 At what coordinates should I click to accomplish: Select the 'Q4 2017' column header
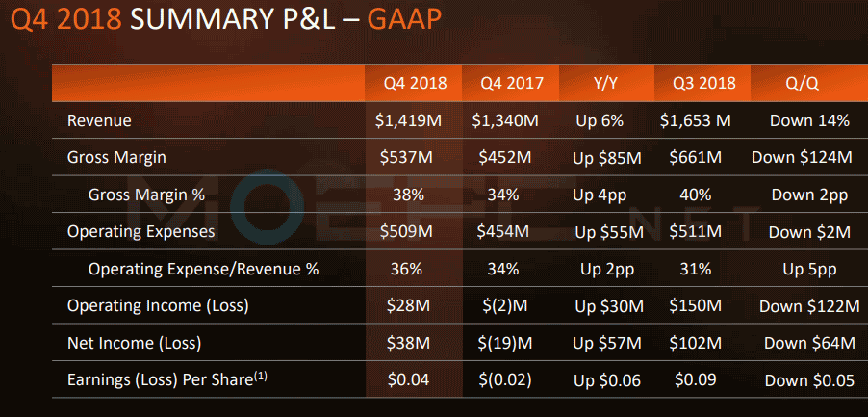(x=512, y=83)
